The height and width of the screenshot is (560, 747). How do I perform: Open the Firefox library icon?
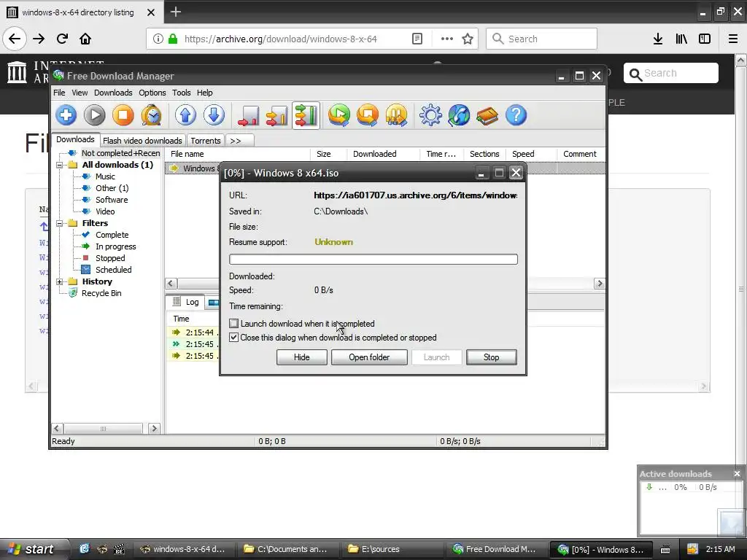(x=681, y=39)
